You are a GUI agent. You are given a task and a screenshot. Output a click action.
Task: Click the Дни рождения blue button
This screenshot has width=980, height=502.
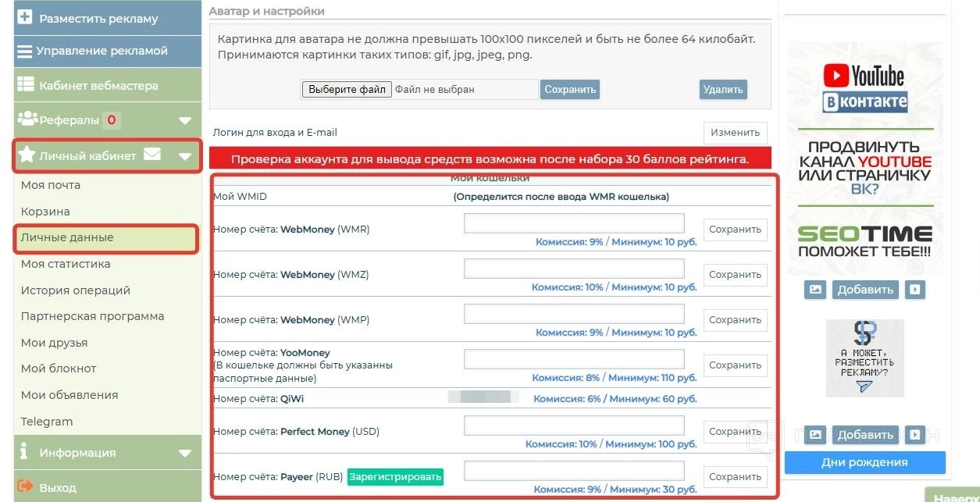point(864,462)
